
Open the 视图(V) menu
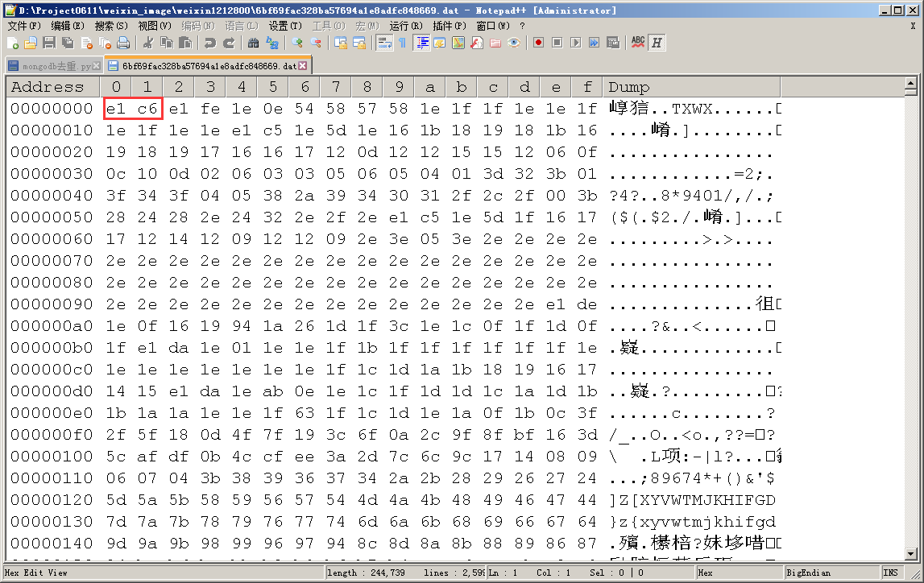pos(155,26)
